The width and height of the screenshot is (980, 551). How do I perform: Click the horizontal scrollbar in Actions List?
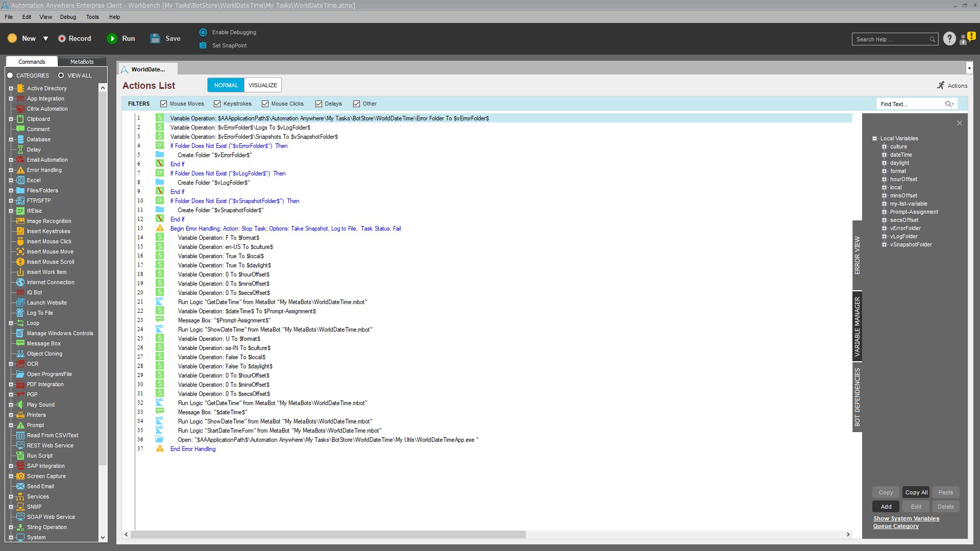pyautogui.click(x=328, y=535)
